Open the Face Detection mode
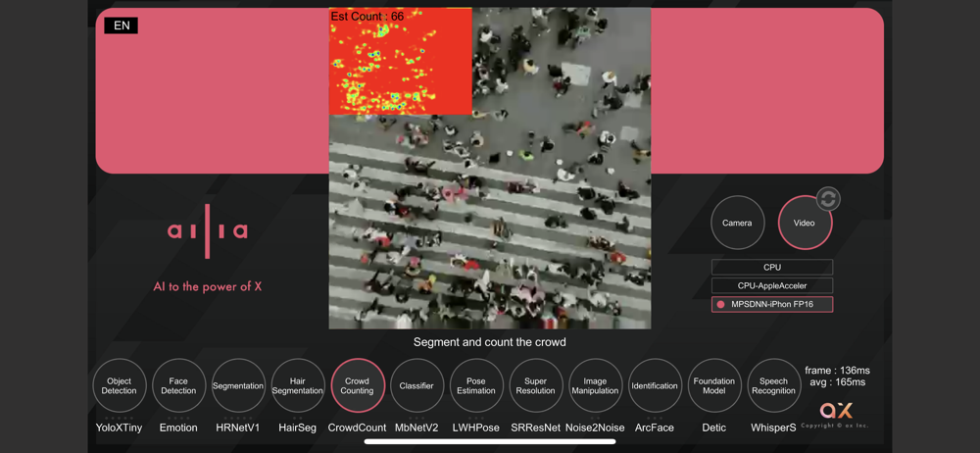This screenshot has width=980, height=453. click(x=178, y=385)
